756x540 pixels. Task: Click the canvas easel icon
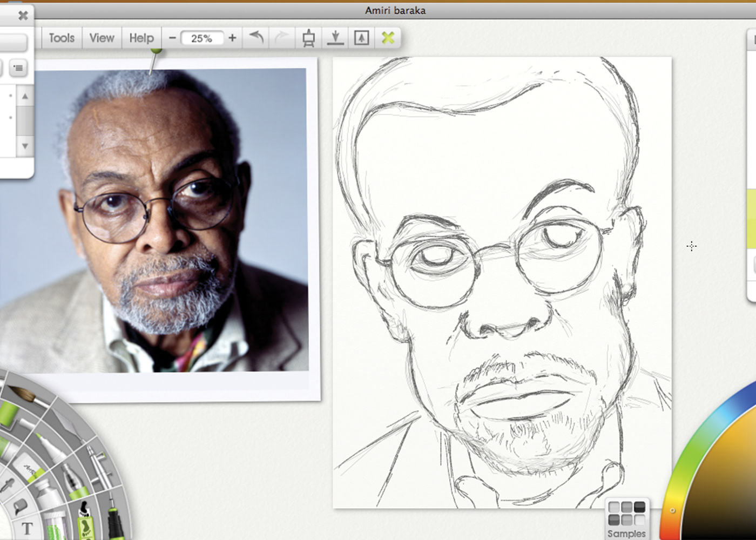tap(308, 38)
